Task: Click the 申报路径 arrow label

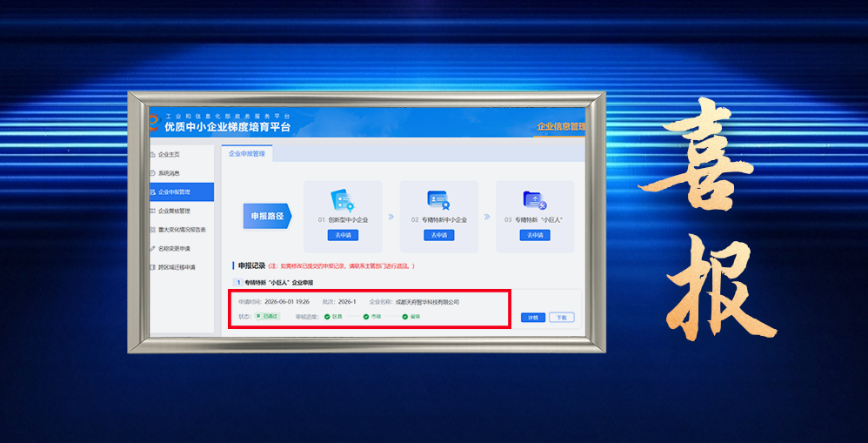Action: pos(268,217)
